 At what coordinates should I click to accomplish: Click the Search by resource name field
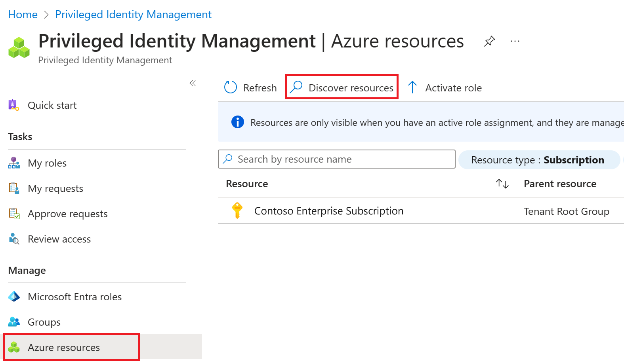[x=337, y=159]
